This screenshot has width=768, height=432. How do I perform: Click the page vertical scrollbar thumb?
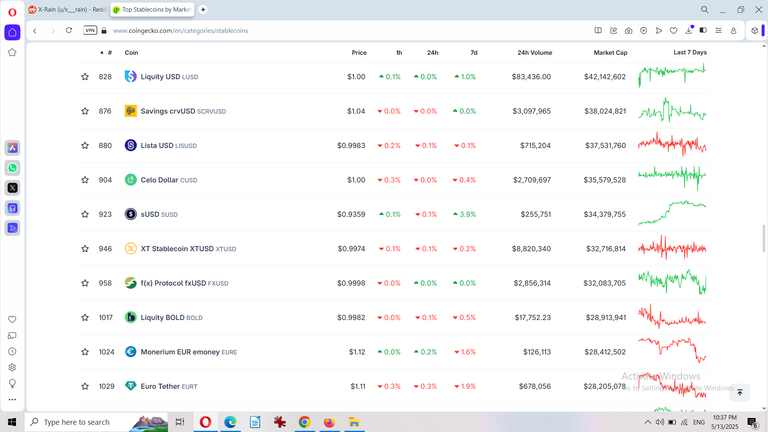pos(763,238)
